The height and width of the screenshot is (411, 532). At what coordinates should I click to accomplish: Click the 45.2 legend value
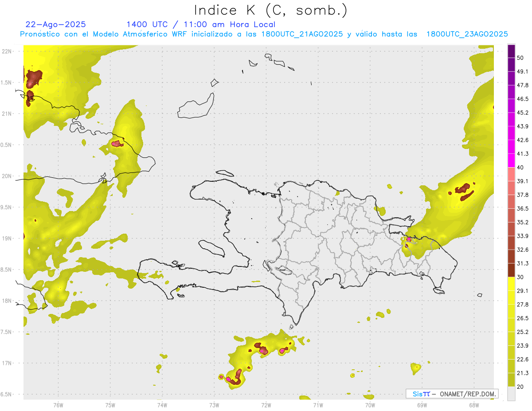coord(522,113)
